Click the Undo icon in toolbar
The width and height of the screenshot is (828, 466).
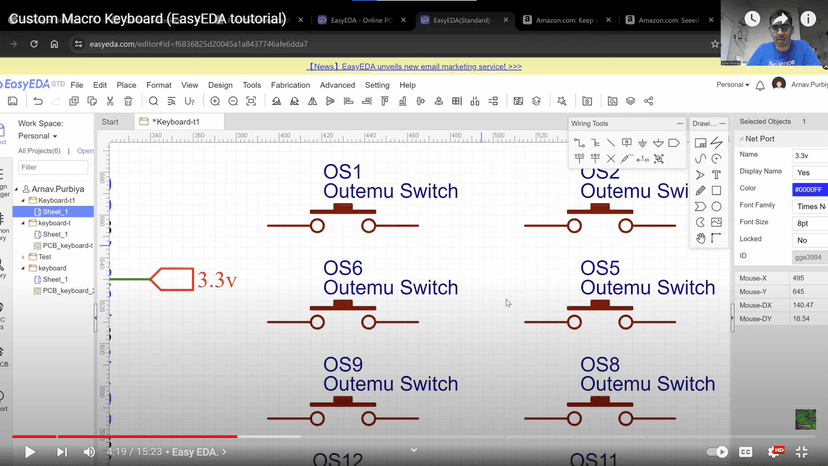[x=37, y=101]
